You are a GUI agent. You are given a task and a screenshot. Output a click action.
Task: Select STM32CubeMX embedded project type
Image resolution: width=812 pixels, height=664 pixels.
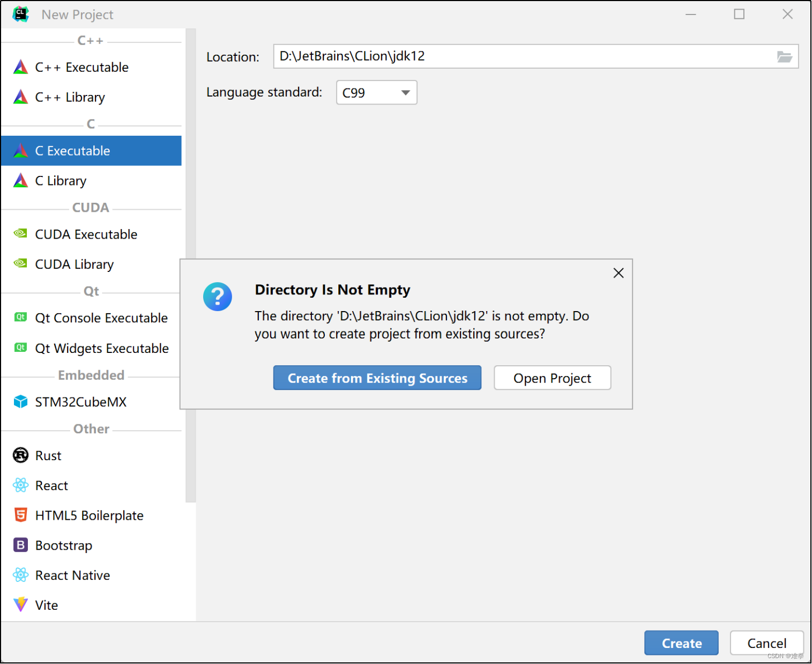pos(91,402)
